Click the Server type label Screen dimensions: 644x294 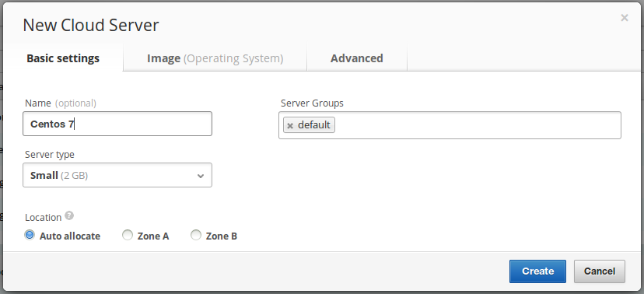(50, 155)
